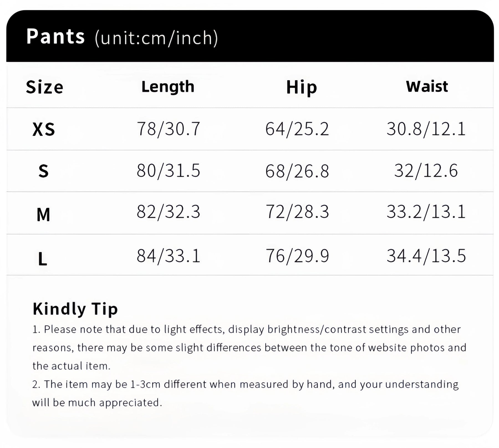Click the M waist value 33.2/13.1
This screenshot has width=499, height=448.
[x=426, y=212]
